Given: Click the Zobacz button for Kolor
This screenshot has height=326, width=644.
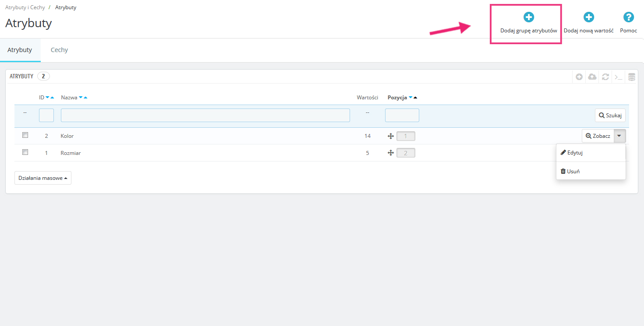Looking at the screenshot, I should tap(598, 136).
